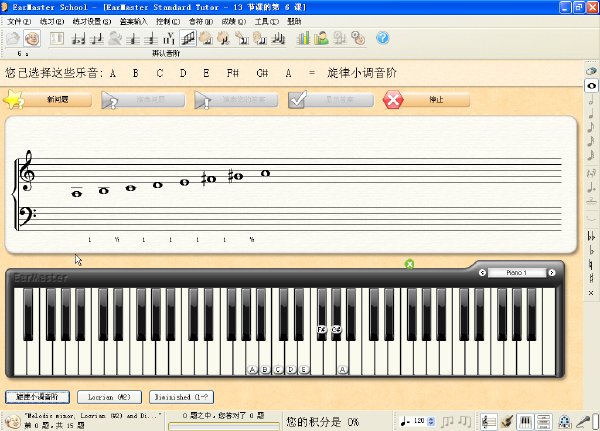Select the double flat accidental

(x=591, y=237)
